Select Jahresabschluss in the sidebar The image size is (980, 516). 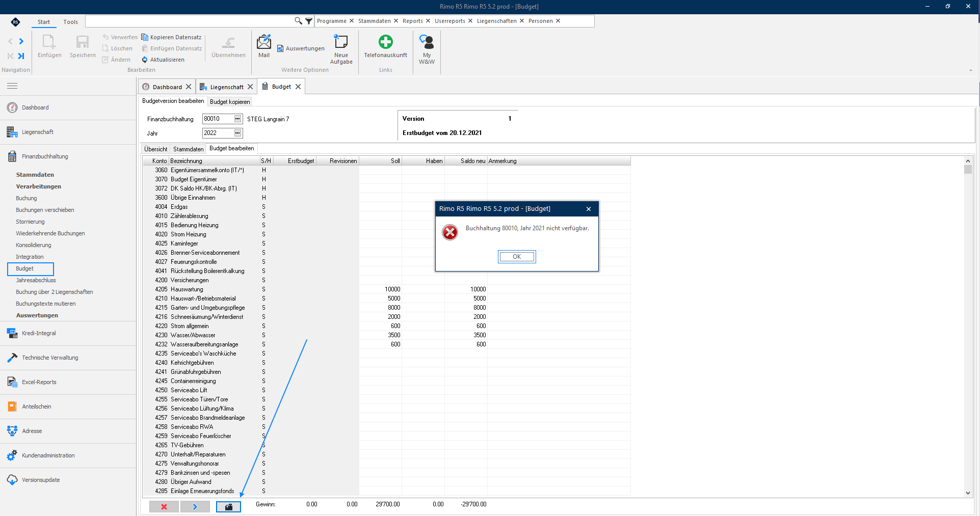pyautogui.click(x=36, y=280)
